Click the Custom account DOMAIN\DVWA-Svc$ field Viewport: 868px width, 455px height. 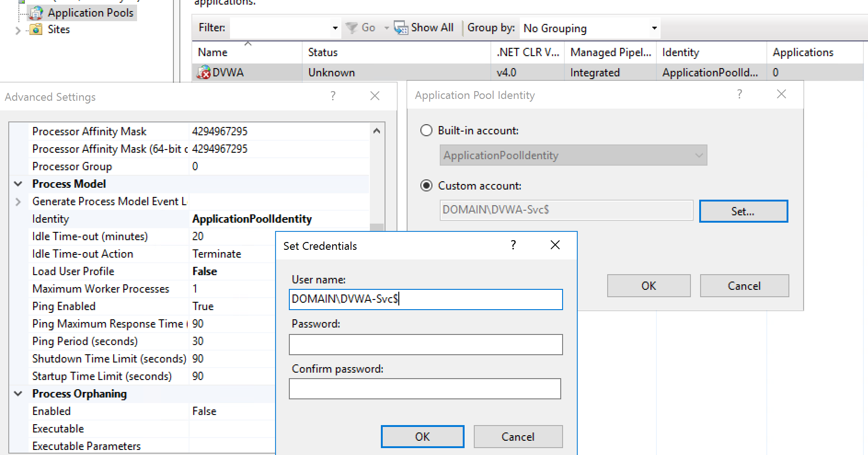(x=566, y=210)
